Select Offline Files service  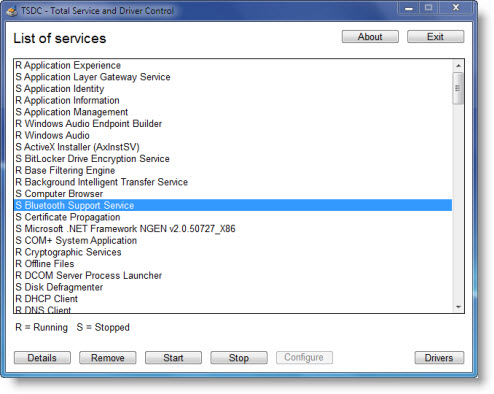pyautogui.click(x=233, y=264)
